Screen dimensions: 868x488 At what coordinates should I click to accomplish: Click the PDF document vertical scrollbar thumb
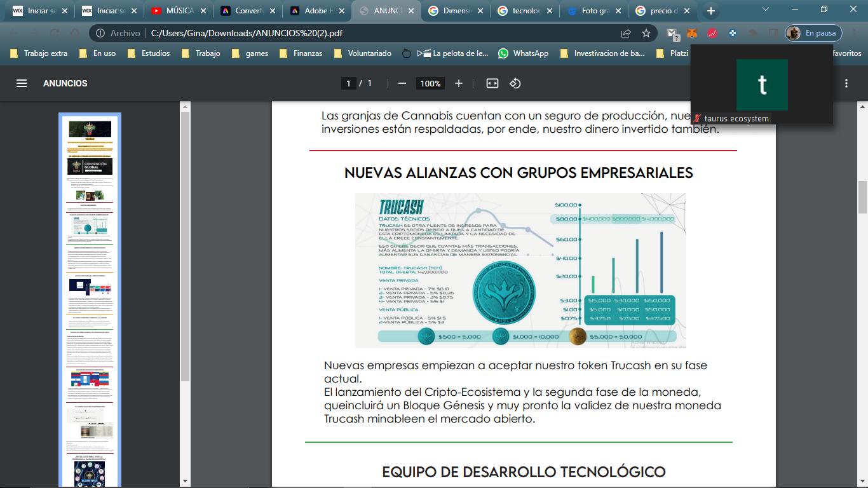tap(862, 197)
